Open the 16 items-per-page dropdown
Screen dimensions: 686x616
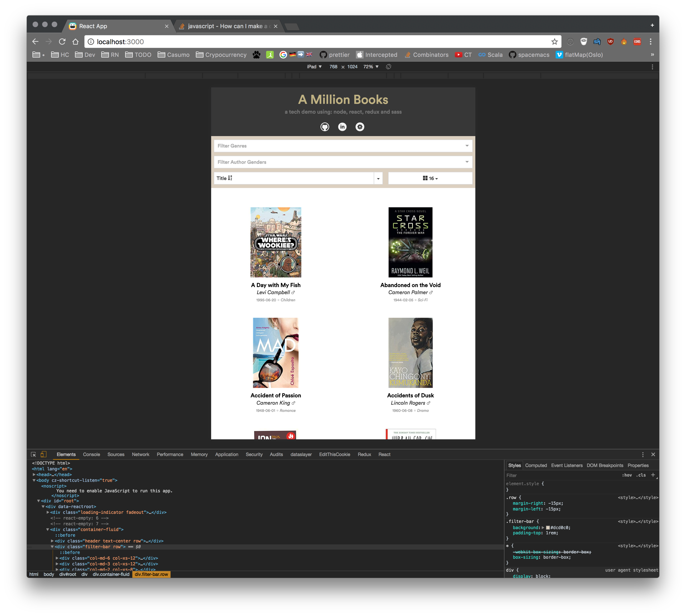[430, 178]
